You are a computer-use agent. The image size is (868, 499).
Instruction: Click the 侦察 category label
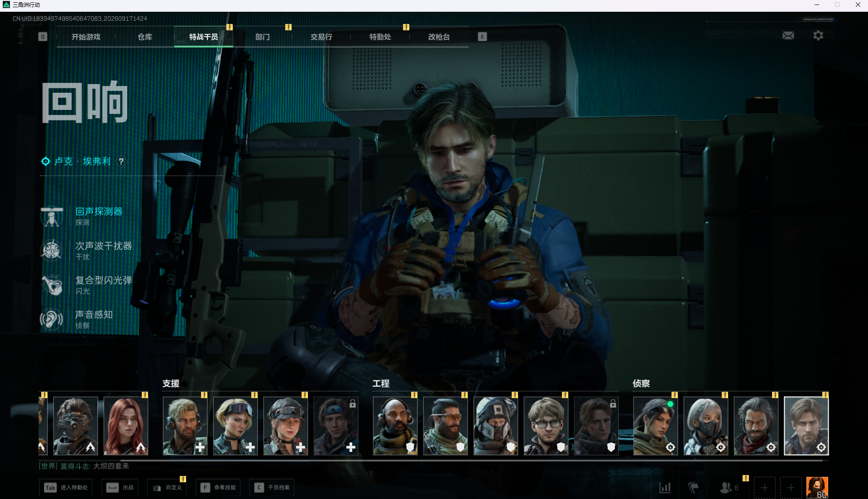[x=642, y=384]
